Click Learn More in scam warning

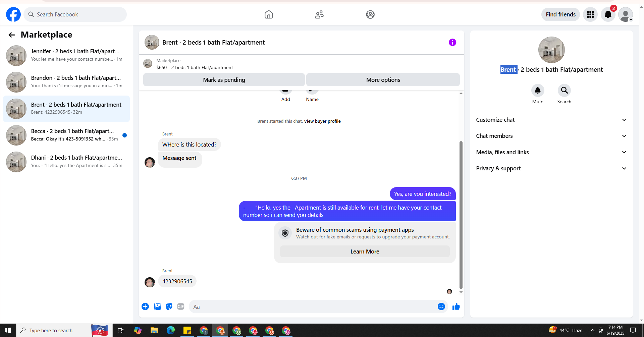(x=365, y=251)
